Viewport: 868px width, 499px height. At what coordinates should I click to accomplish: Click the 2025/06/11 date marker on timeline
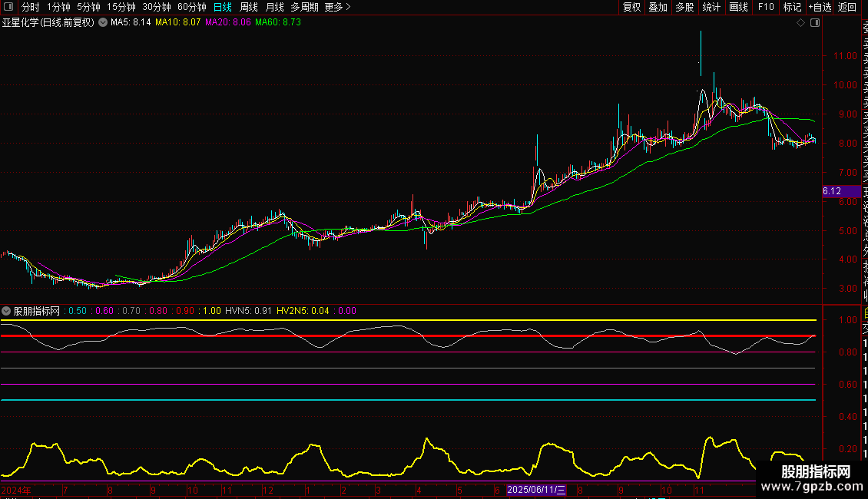point(536,489)
